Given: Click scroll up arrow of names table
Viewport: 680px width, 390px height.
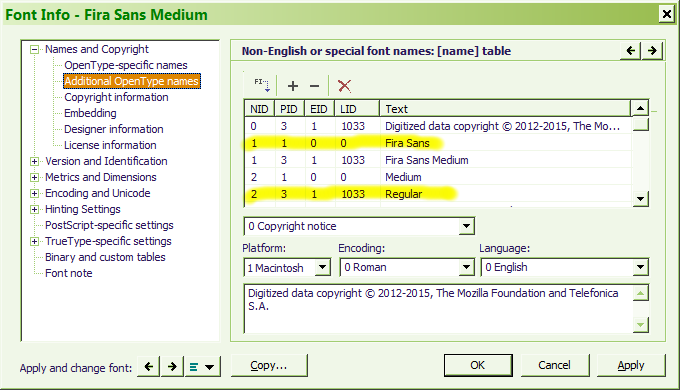Looking at the screenshot, I should click(x=640, y=108).
